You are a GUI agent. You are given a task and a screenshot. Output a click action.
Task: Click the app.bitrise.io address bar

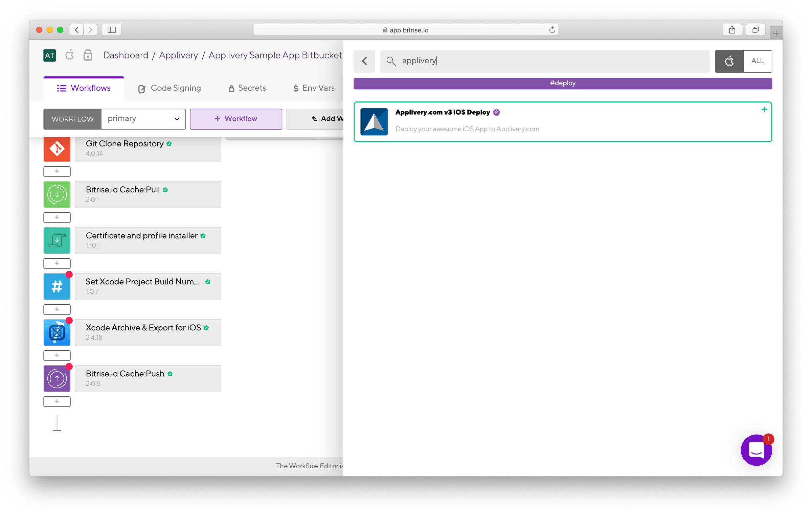(x=406, y=30)
